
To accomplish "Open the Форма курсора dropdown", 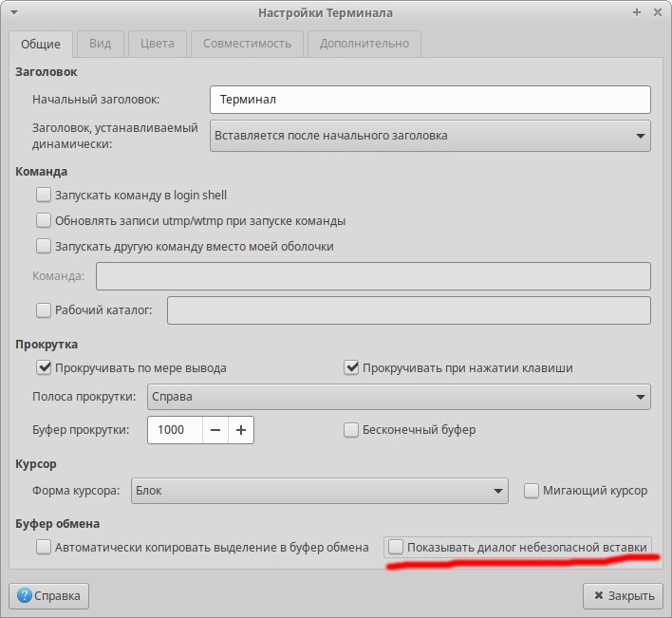I will (x=320, y=491).
